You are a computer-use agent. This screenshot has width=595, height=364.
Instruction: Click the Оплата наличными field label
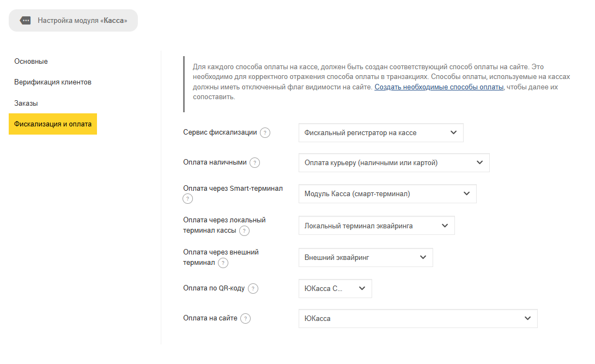[215, 162]
